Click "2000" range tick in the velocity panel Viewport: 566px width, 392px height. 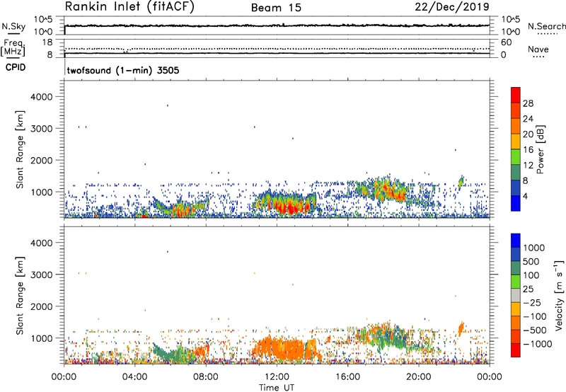tap(42, 306)
